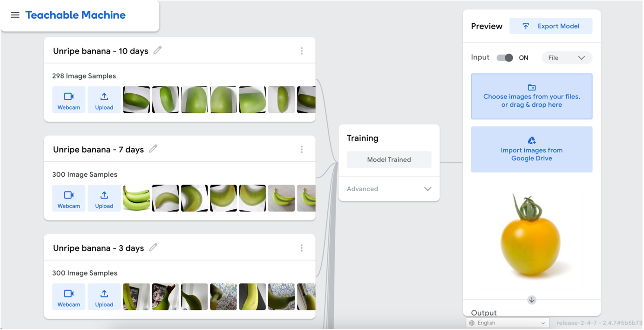Open the options menu for the 10 days class
Viewport: 644px width, 330px height.
pos(301,51)
